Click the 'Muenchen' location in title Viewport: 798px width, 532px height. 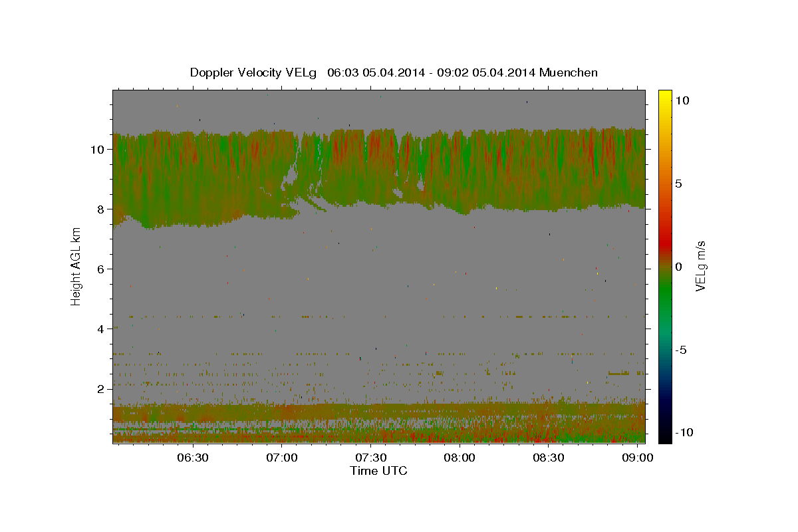click(569, 72)
